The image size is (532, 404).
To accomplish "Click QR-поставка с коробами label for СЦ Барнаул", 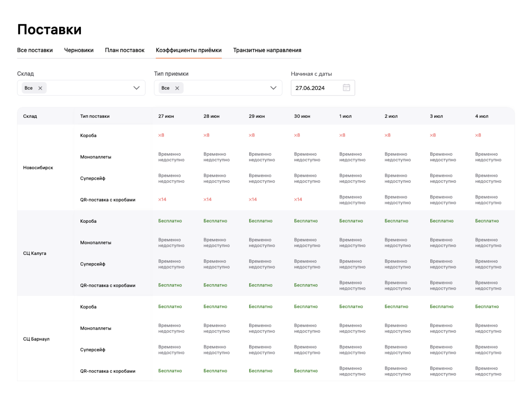I will pos(108,371).
